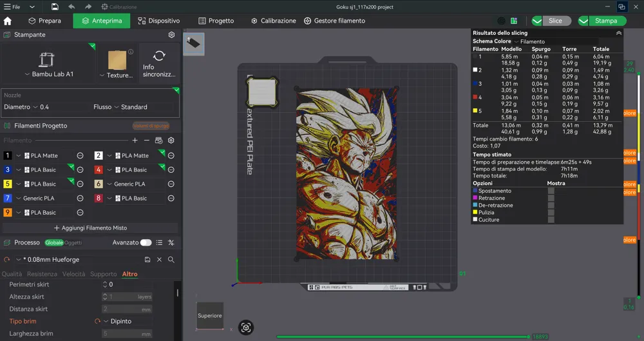Click filament 7 blue color swatch
Screen dimensions: 644x341
tap(7, 199)
